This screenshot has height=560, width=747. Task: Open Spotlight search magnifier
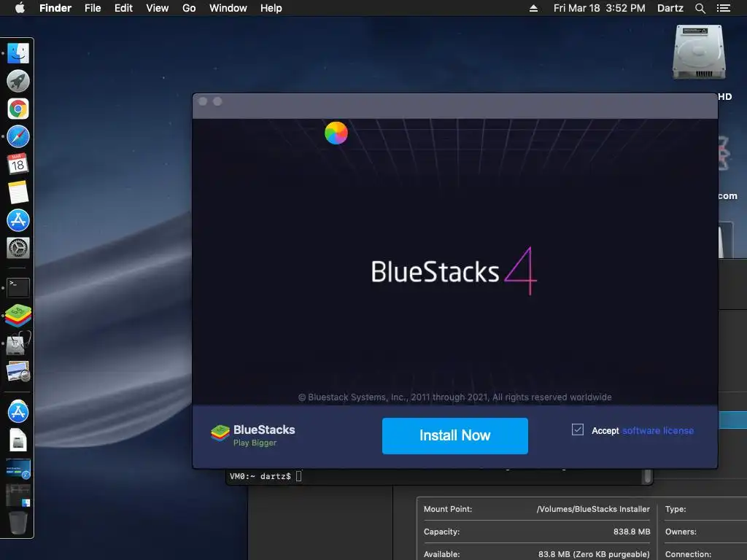pyautogui.click(x=700, y=8)
